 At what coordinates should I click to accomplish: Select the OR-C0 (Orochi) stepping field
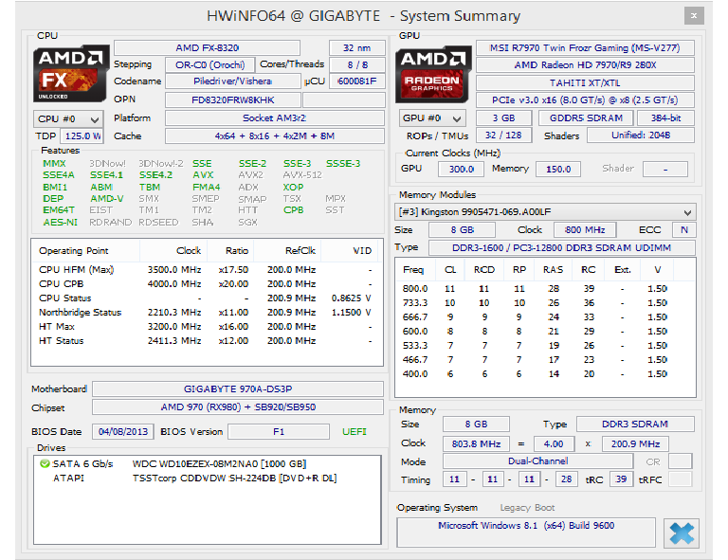tap(209, 65)
